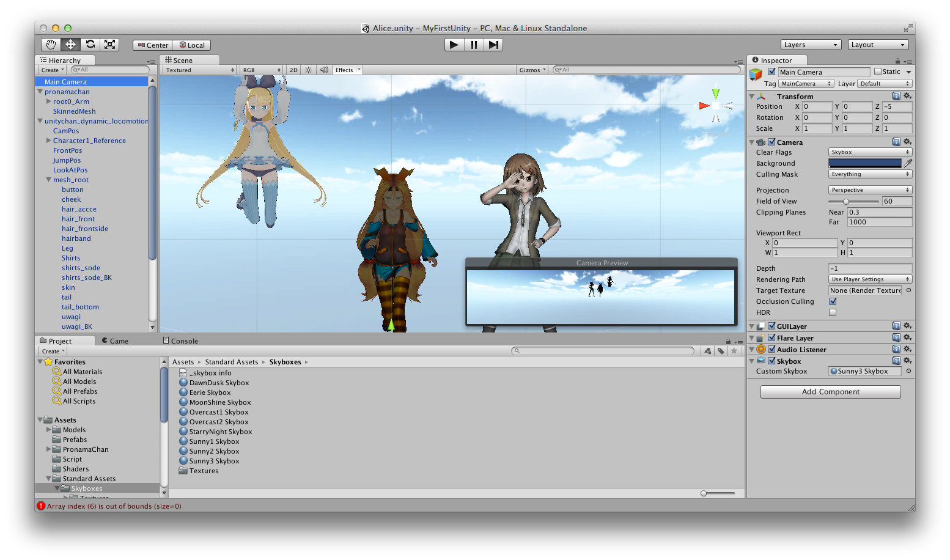Open Flare Layer help icon

(896, 337)
